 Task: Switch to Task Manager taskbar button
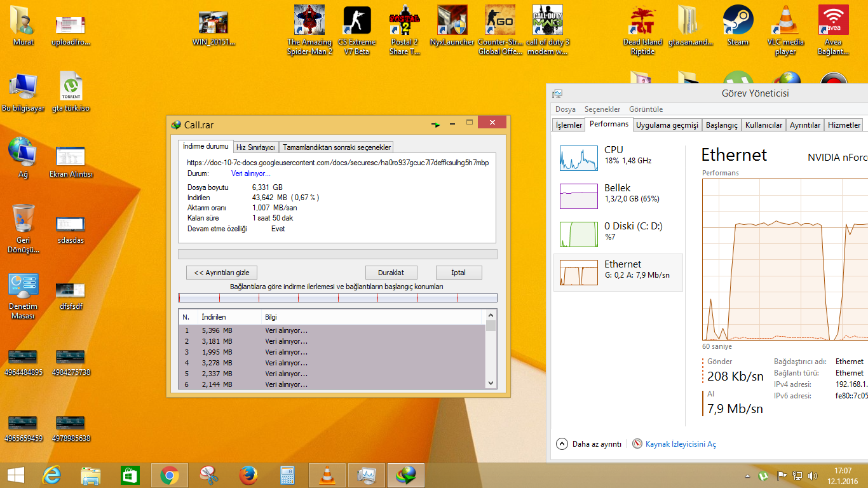367,475
